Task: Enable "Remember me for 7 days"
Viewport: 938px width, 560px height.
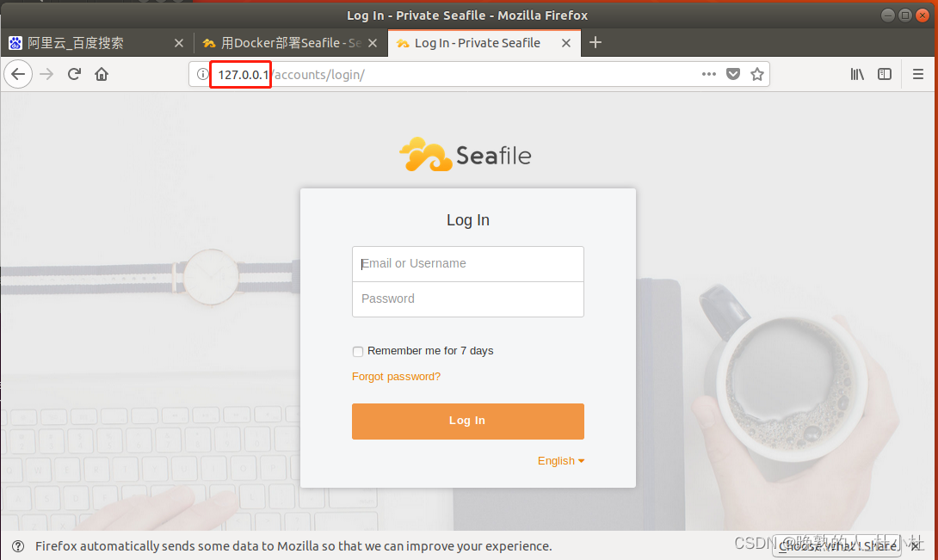Action: (358, 351)
